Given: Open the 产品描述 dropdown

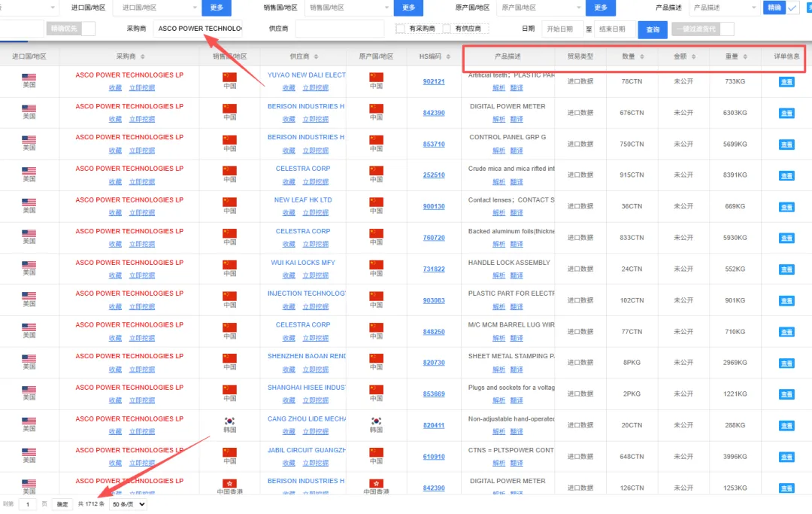Looking at the screenshot, I should tap(724, 8).
